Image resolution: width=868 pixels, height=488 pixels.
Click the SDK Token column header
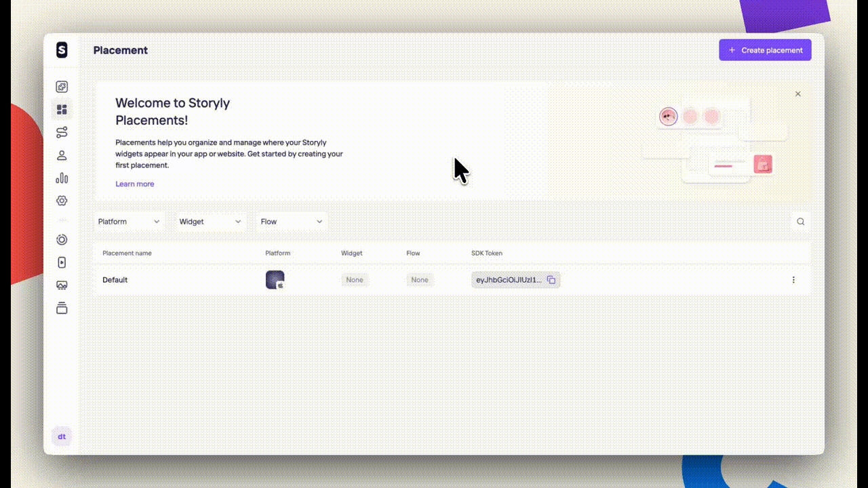point(487,253)
